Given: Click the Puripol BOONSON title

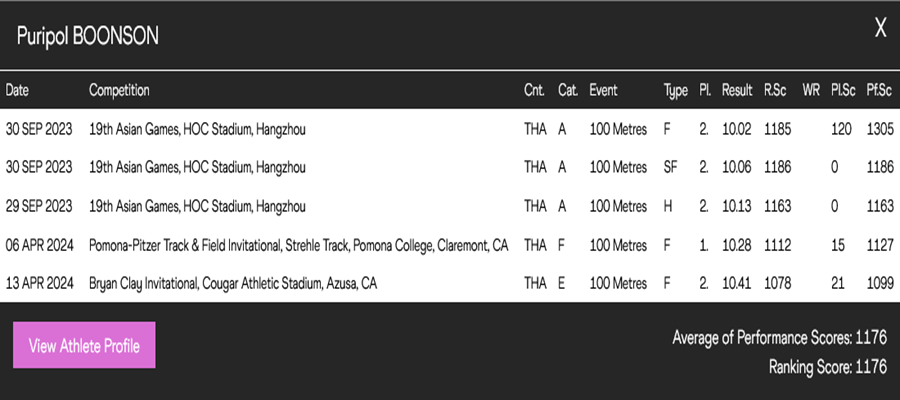Looking at the screenshot, I should click(87, 36).
